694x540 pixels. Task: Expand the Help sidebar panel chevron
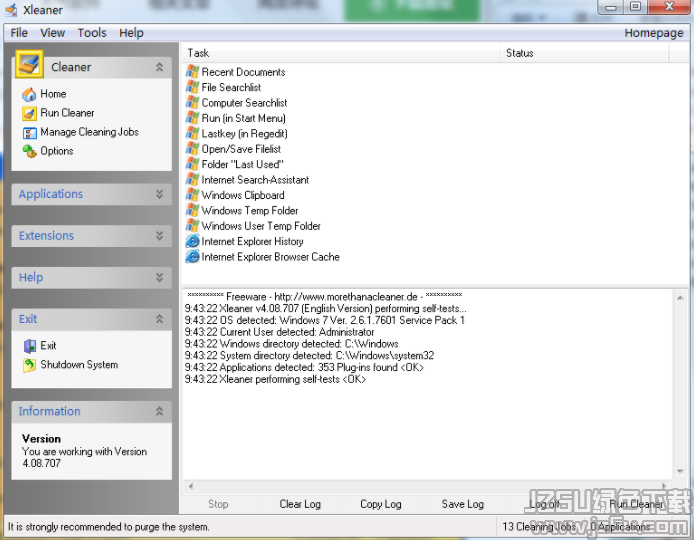(159, 277)
